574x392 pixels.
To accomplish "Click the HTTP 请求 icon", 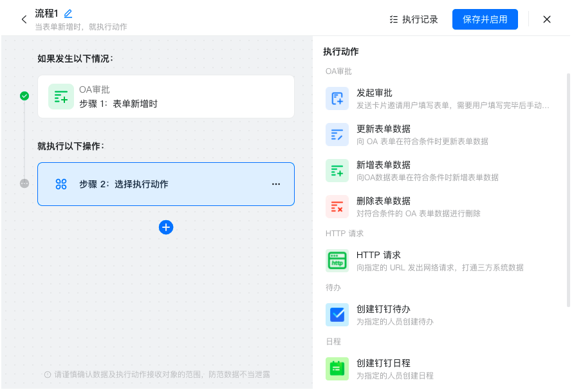I will (x=337, y=261).
